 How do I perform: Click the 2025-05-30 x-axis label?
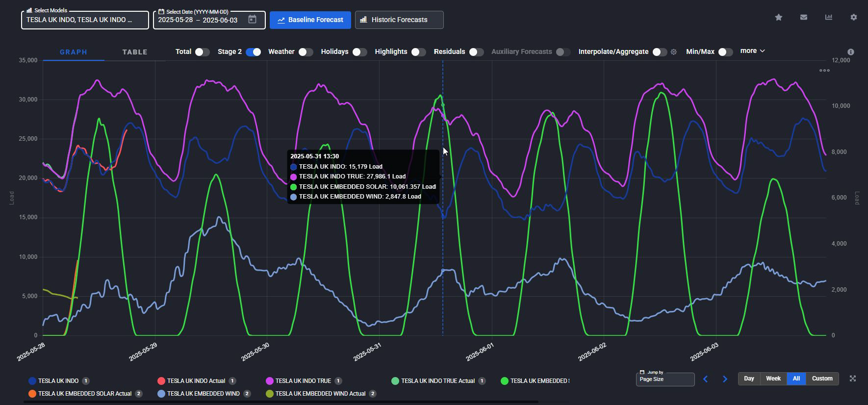click(x=255, y=352)
